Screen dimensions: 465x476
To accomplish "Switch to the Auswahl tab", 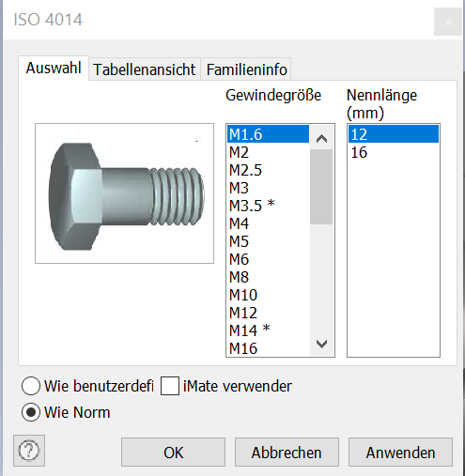I will click(x=54, y=68).
